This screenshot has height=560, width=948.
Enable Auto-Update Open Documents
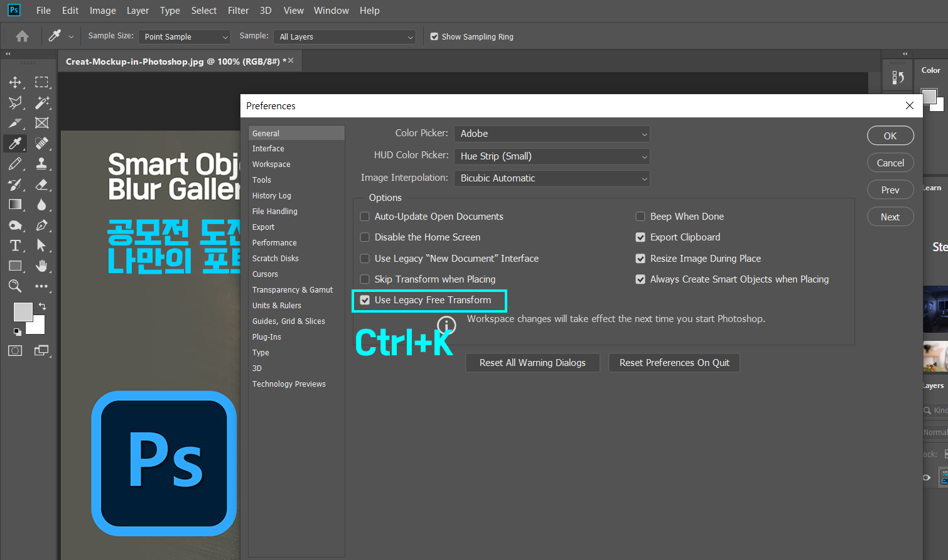(x=365, y=217)
